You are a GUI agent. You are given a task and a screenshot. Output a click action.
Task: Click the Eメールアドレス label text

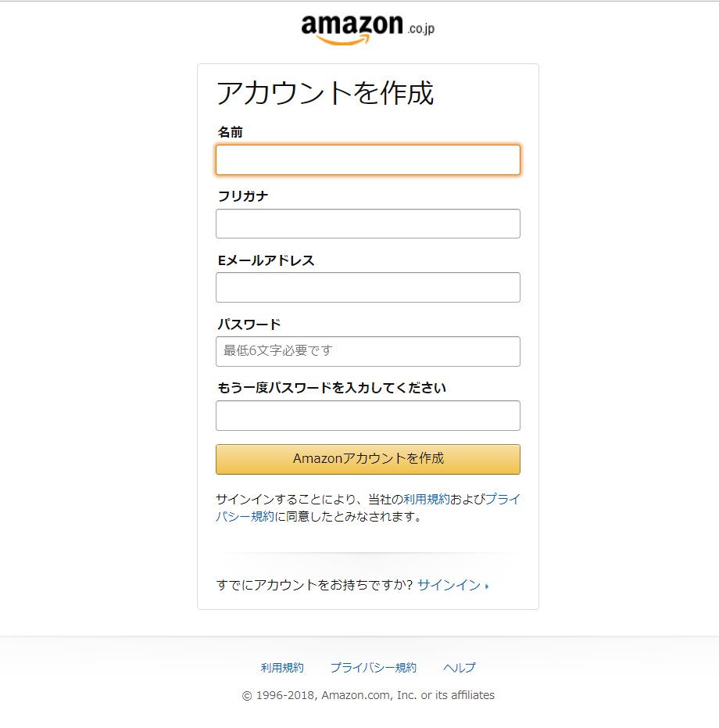coord(266,260)
